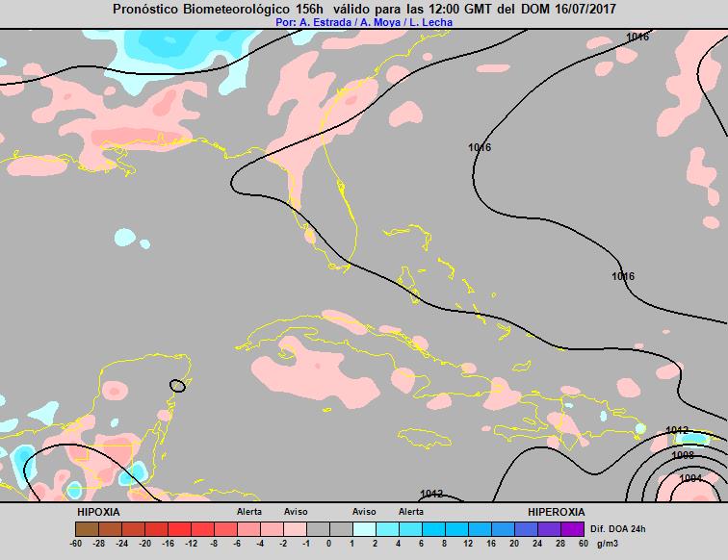728x560 pixels.
Task: Click the swatch between -8 and -6
Action: 225,529
